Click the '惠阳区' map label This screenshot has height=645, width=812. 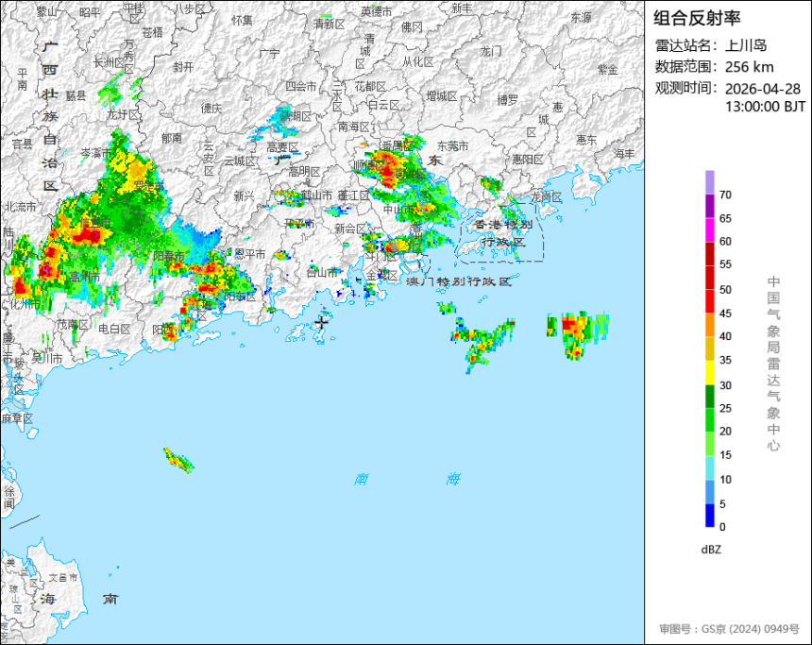pos(527,159)
